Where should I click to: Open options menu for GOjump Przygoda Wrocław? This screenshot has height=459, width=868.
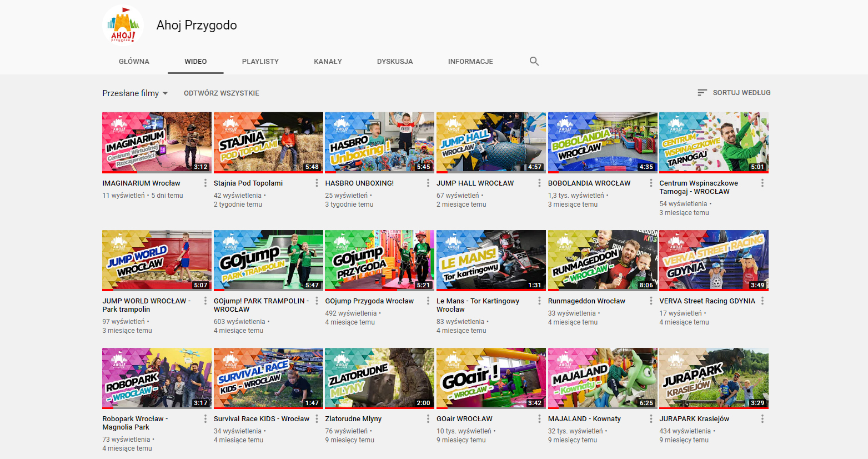428,301
